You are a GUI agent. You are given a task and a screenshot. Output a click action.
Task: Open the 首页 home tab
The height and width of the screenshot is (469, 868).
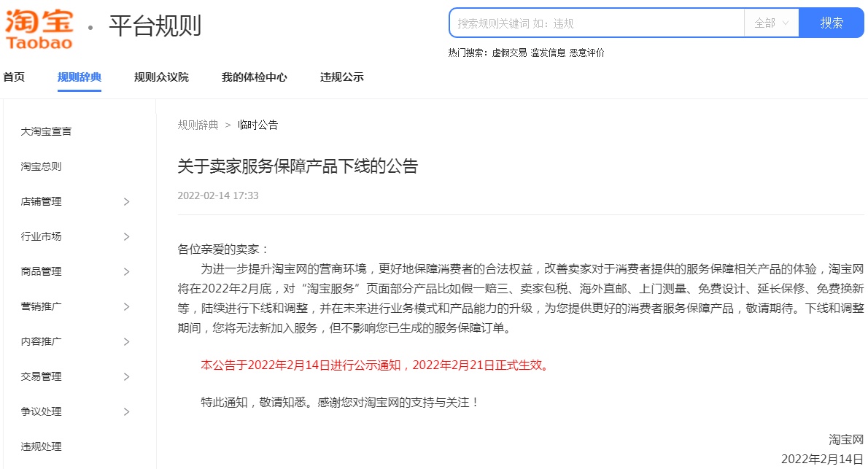tap(14, 77)
